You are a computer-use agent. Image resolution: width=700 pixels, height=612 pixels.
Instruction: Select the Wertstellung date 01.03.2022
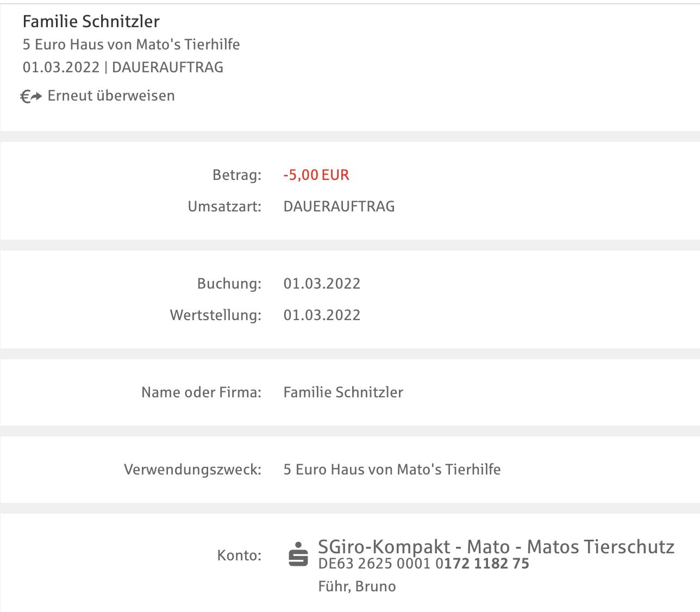(x=322, y=315)
